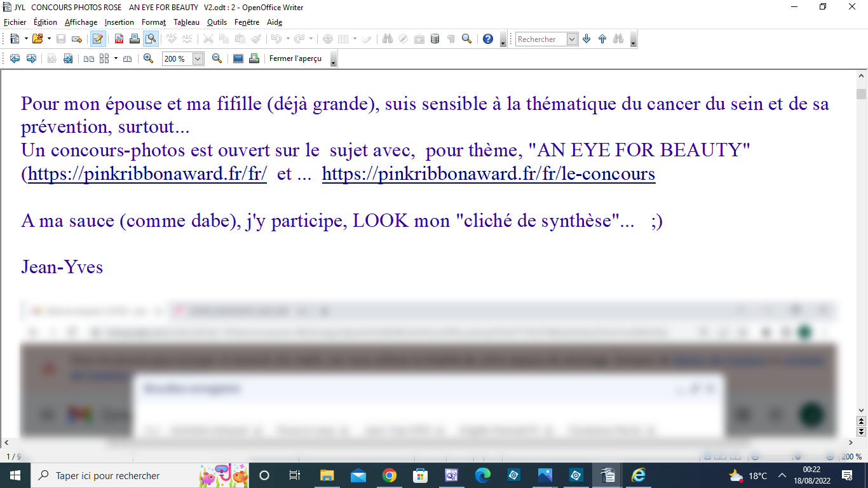Screen dimensions: 868x488
Task: Expand the Open file recent-documents arrow
Action: click(49, 39)
